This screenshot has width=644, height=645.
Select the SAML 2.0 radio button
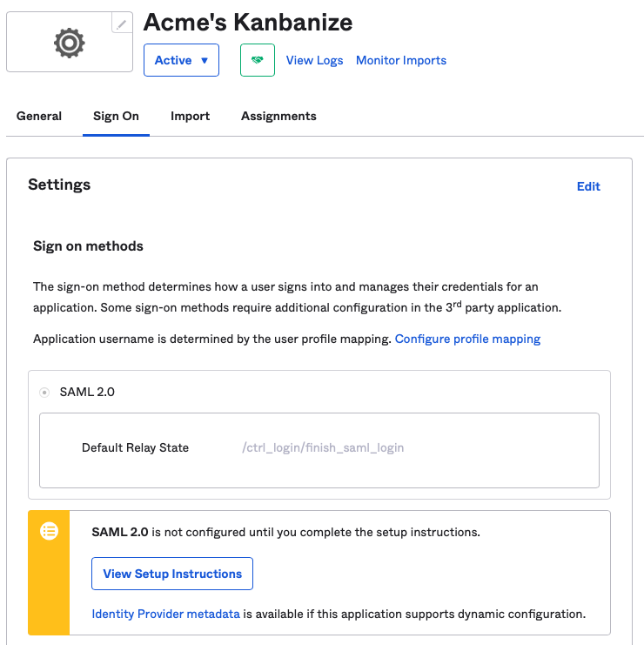pyautogui.click(x=44, y=393)
